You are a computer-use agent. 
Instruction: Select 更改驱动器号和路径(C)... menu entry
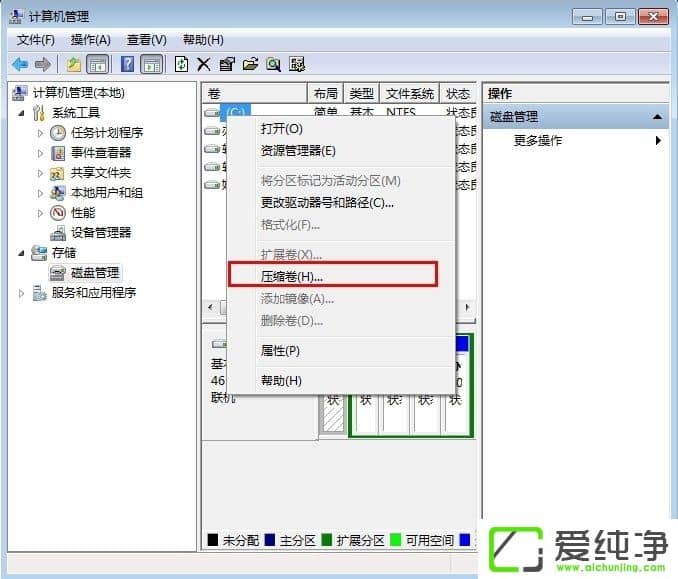(x=327, y=203)
